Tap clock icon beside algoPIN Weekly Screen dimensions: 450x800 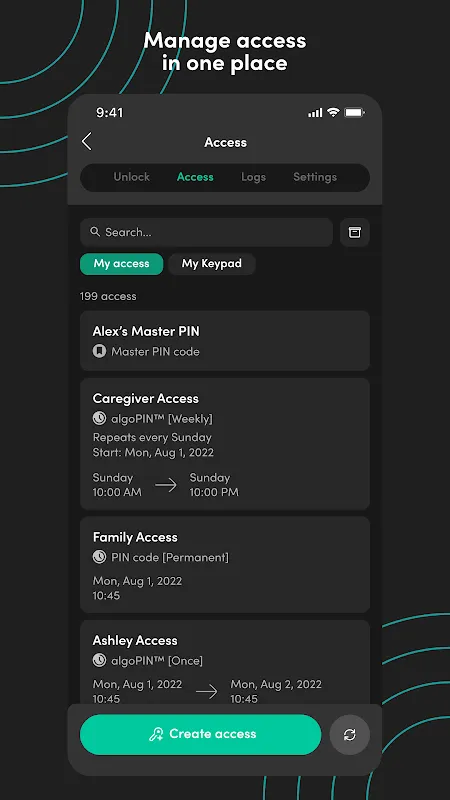point(99,418)
